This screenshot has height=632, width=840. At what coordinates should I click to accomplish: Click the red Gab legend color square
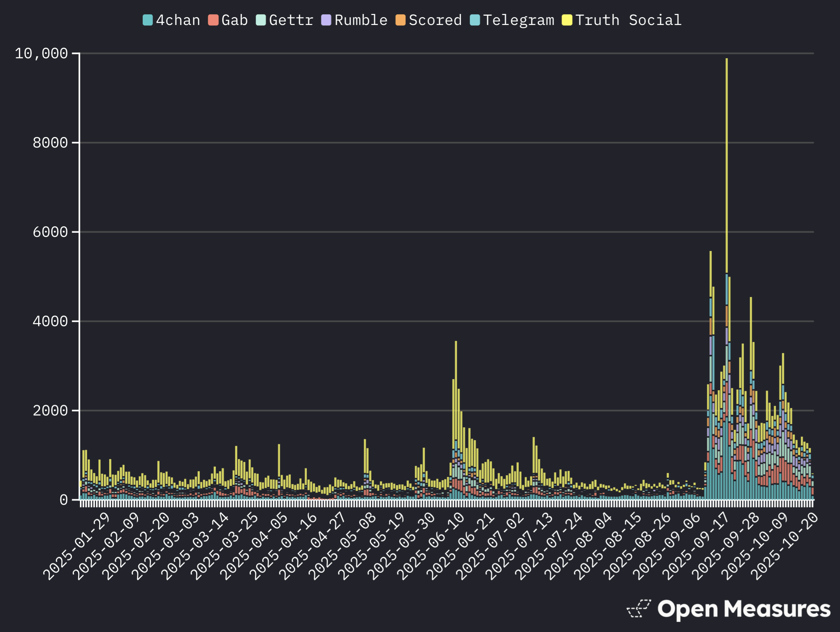click(213, 19)
